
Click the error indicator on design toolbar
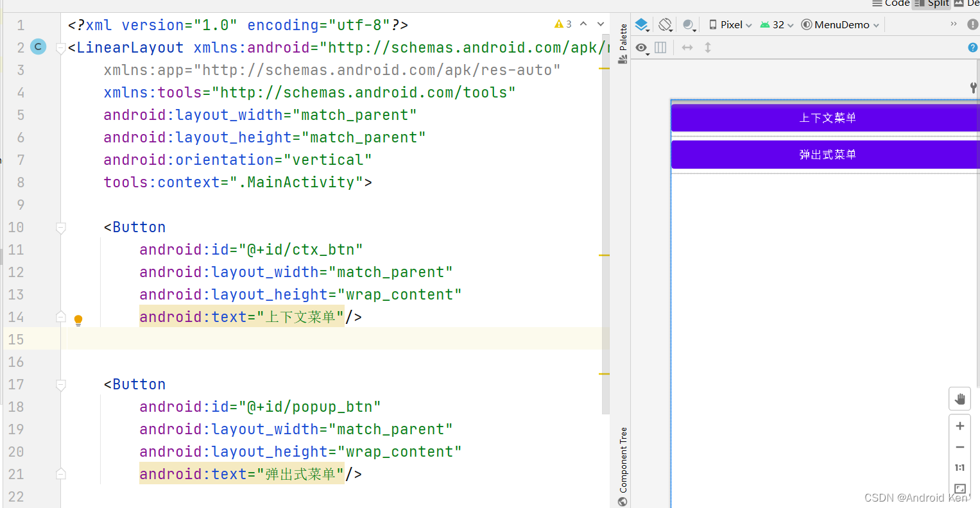pos(974,24)
